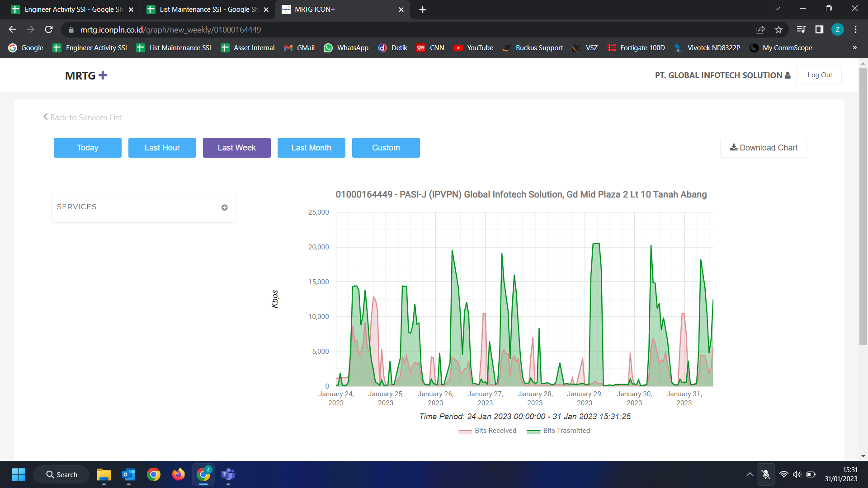Select the Last Month range
The image size is (868, 488).
(x=311, y=148)
